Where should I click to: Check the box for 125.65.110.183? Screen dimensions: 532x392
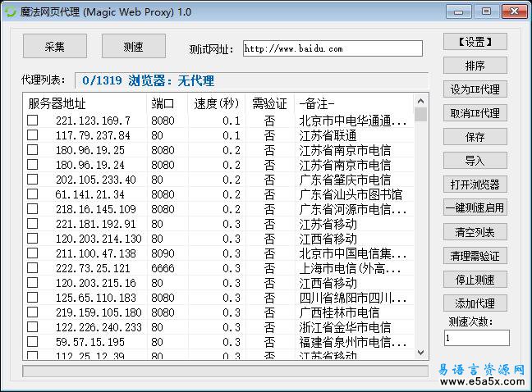point(33,298)
